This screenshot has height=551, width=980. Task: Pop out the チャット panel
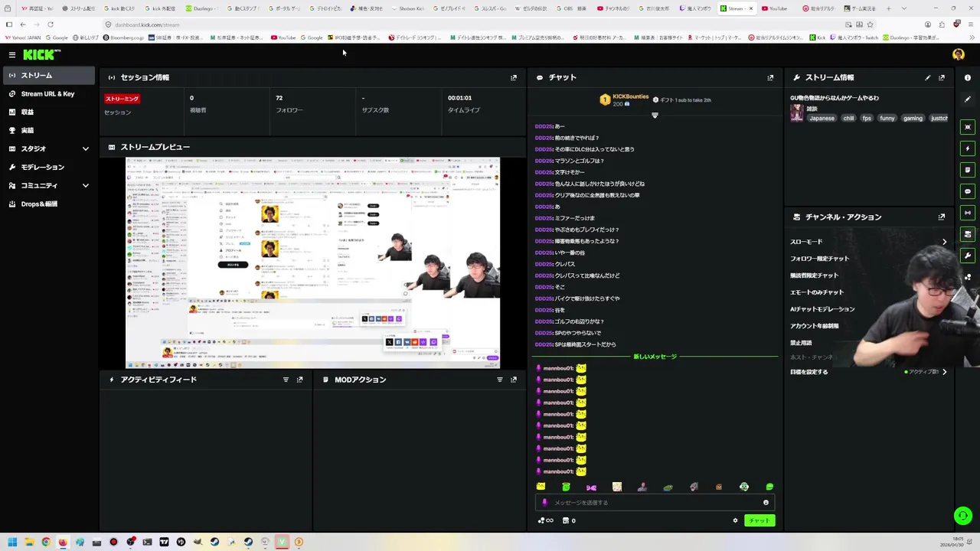770,77
